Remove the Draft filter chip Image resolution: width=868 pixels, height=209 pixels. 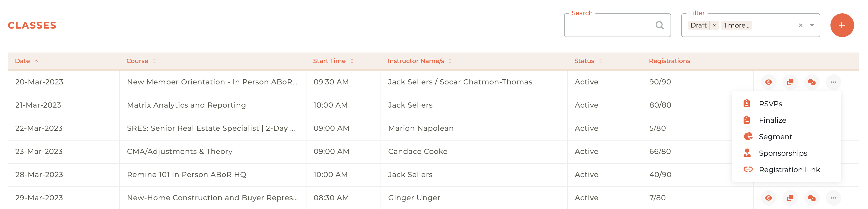714,25
